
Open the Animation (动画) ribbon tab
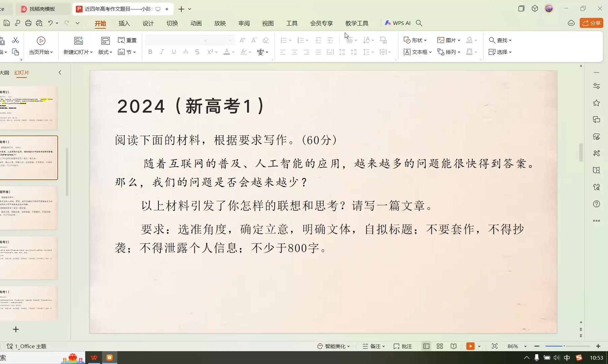tap(196, 23)
